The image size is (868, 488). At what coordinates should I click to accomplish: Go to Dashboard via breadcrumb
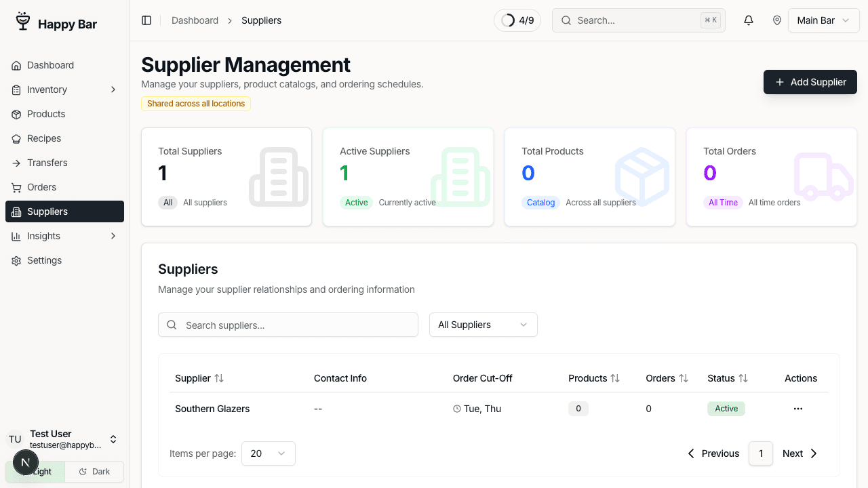[x=195, y=20]
